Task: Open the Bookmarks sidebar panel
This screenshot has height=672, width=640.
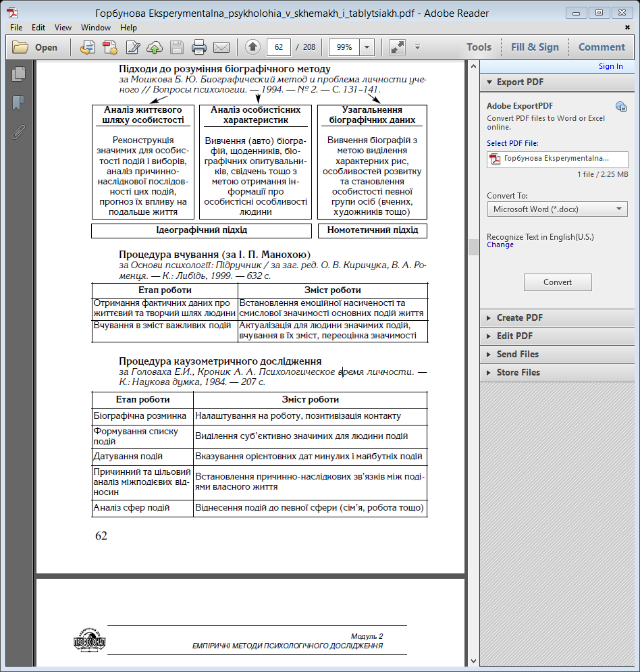Action: pos(18,103)
